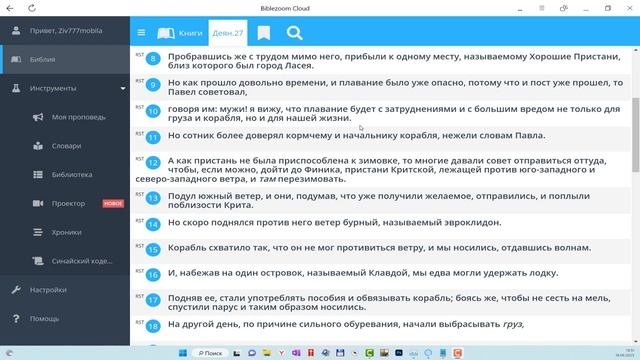Click verse text "Корабль схватило так"
The width and height of the screenshot is (640, 360).
tap(218, 248)
